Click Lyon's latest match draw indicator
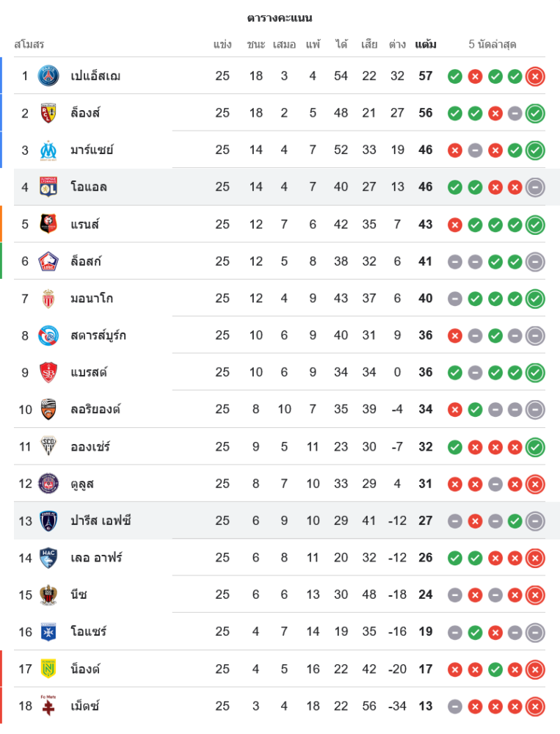 (x=536, y=187)
